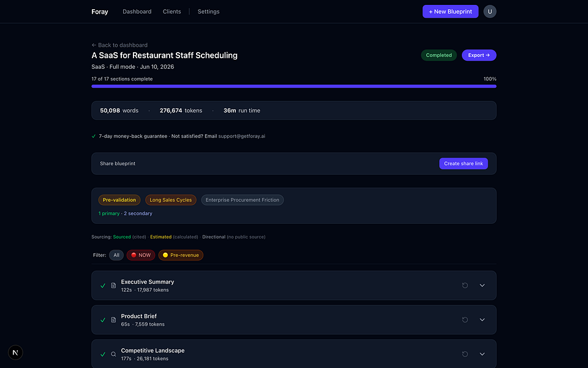This screenshot has width=588, height=368.
Task: Click the yellow dot in Pre-revenue filter
Action: [x=165, y=255]
